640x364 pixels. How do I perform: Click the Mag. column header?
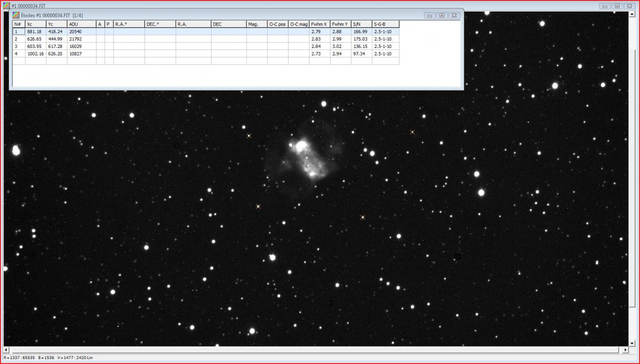pyautogui.click(x=257, y=24)
